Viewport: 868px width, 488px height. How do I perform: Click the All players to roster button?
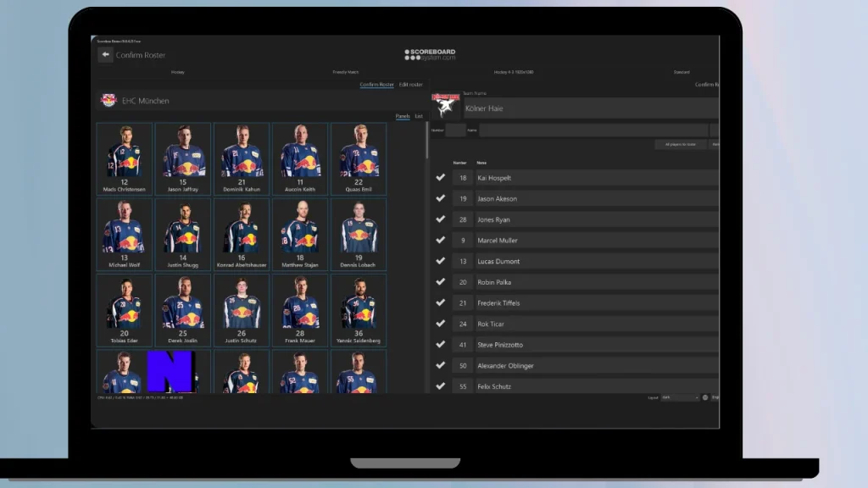pyautogui.click(x=681, y=144)
